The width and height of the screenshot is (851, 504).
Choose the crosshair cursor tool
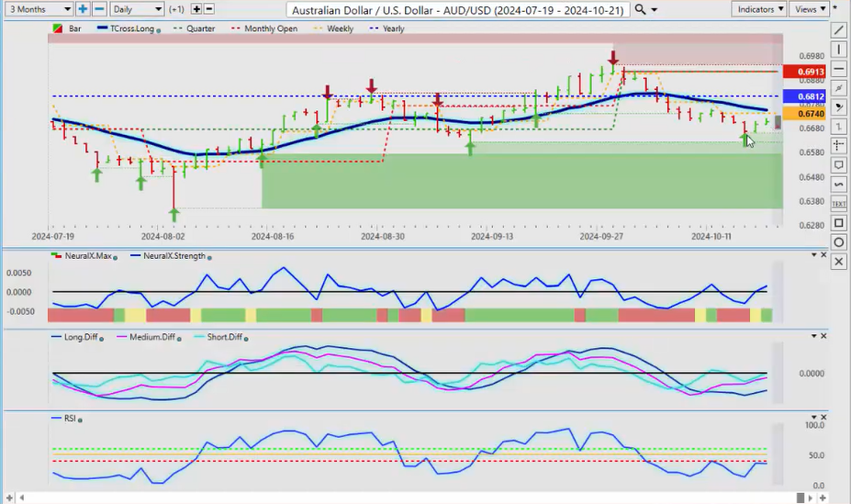pyautogui.click(x=838, y=146)
